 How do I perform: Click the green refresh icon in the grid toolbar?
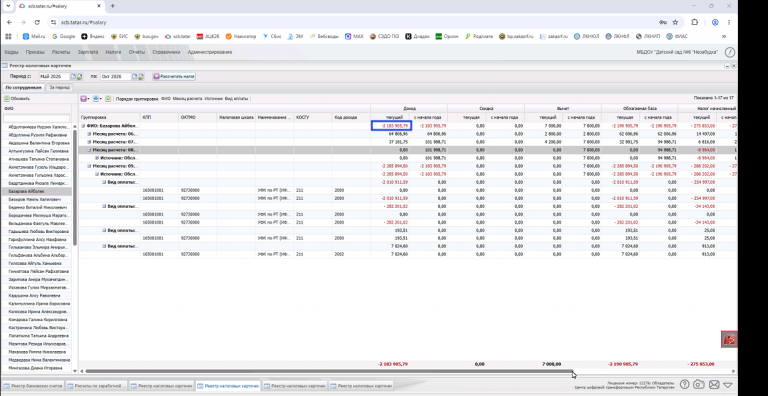[108, 99]
